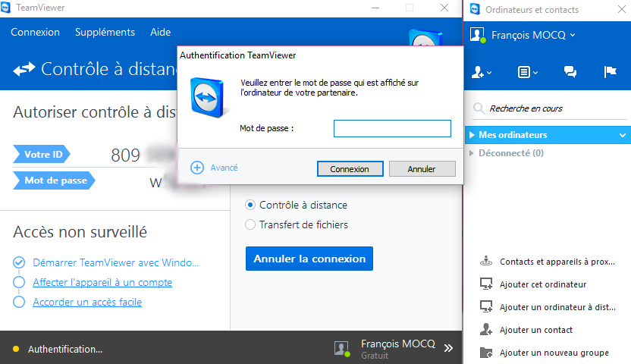Click the password input field
Viewport: 631px width, 364px height.
tap(392, 128)
